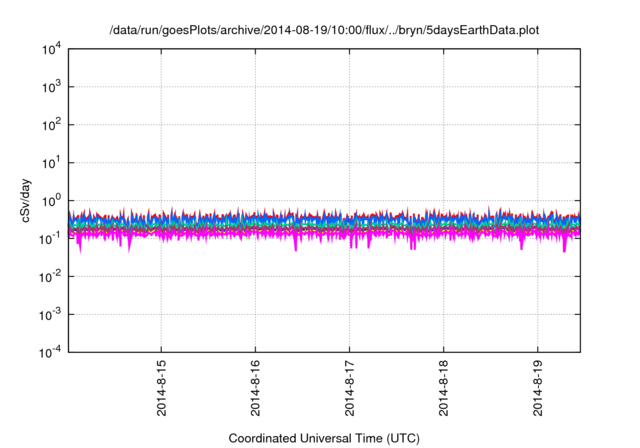
Task: Click the 10^4 y-axis tick label
Action: click(52, 49)
